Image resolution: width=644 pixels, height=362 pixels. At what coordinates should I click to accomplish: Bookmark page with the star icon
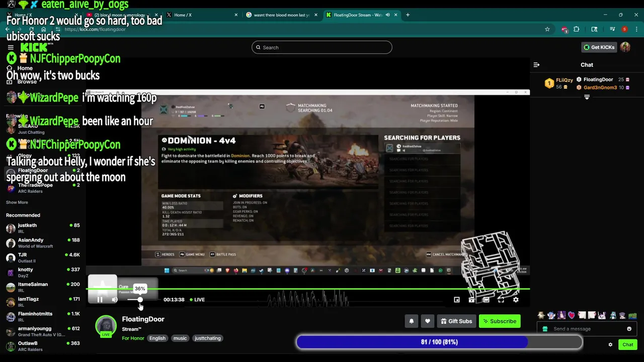coord(547,29)
